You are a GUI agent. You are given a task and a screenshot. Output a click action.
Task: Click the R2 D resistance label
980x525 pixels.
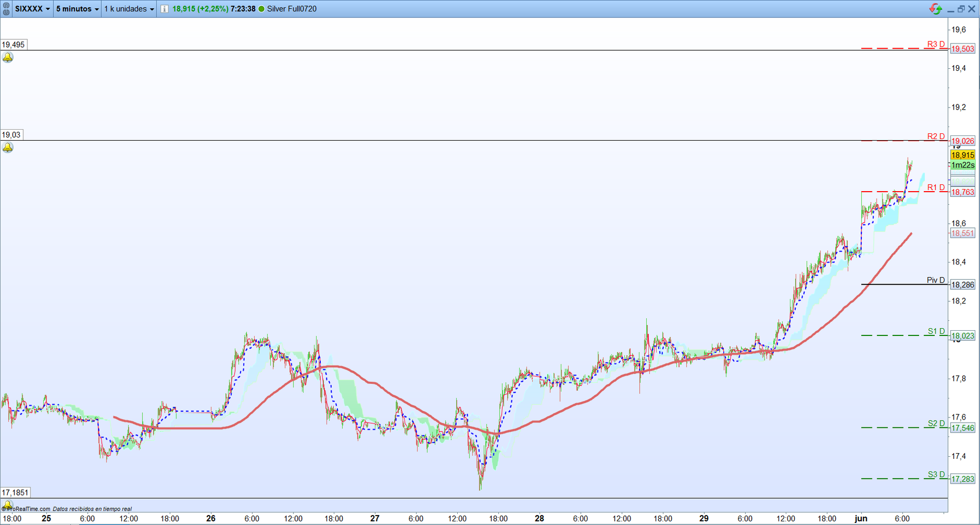pos(936,136)
